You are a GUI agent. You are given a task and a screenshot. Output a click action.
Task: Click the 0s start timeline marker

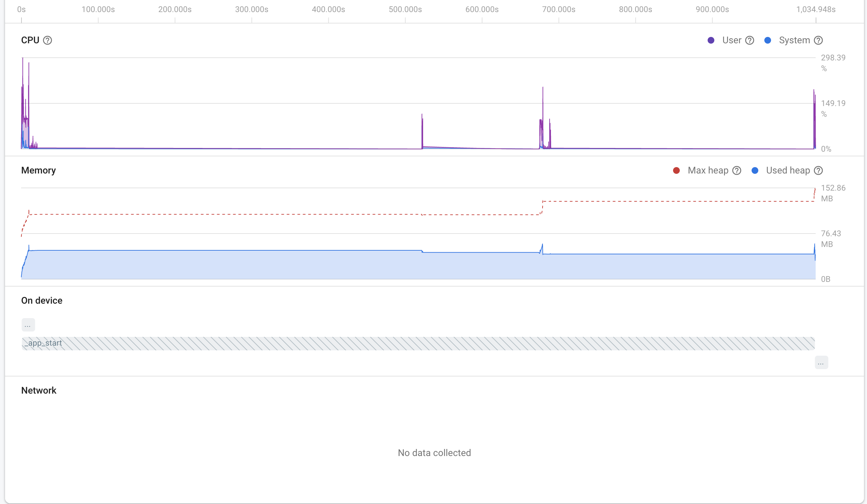(21, 9)
